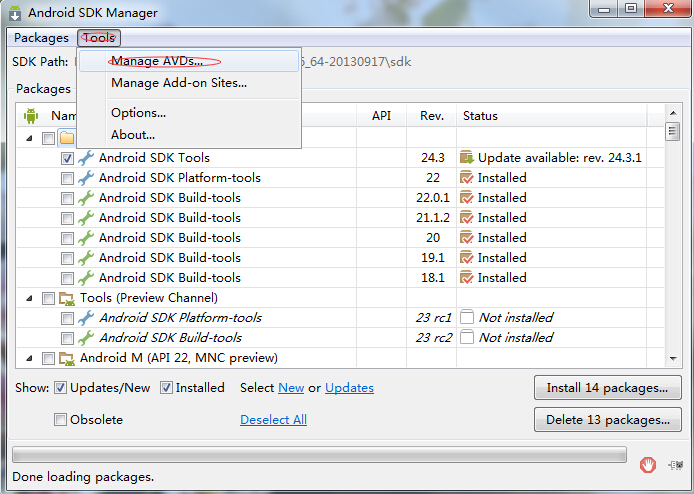Click the Android SDK Manager title bar icon
Viewport: 694px width, 494px height.
tap(15, 13)
